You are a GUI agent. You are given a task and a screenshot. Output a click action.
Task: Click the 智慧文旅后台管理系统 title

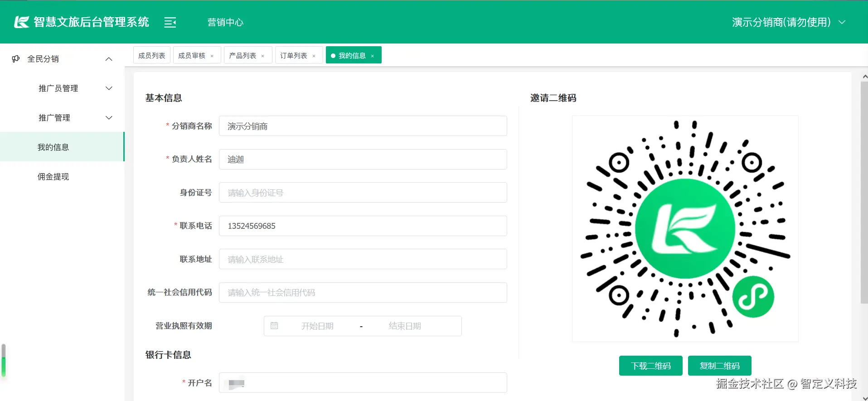[x=91, y=22]
